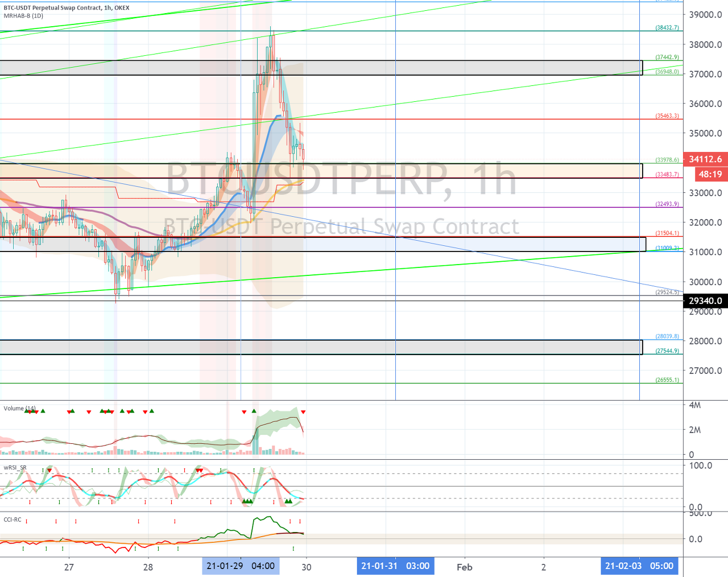This screenshot has height=577, width=728.
Task: Click the red current price label 34112.6
Action: (705, 159)
